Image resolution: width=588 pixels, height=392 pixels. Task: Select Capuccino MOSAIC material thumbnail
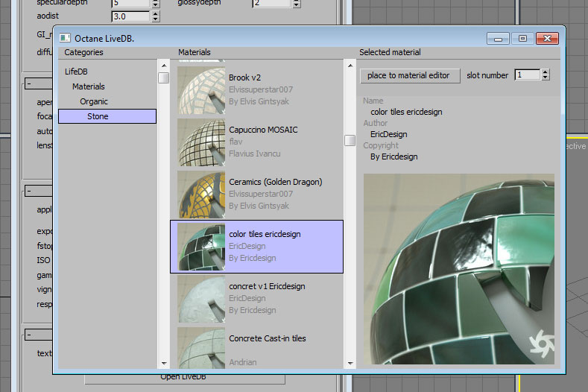click(x=201, y=142)
